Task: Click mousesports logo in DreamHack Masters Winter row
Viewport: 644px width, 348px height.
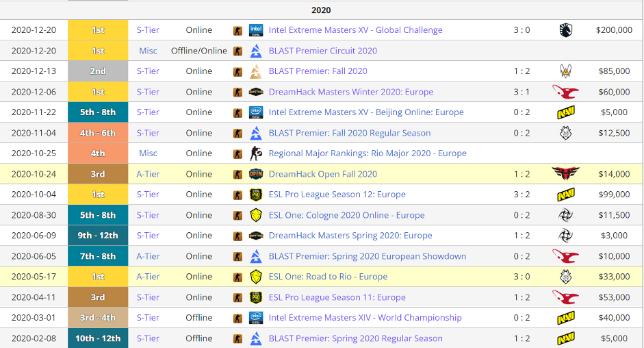Action: (x=565, y=92)
